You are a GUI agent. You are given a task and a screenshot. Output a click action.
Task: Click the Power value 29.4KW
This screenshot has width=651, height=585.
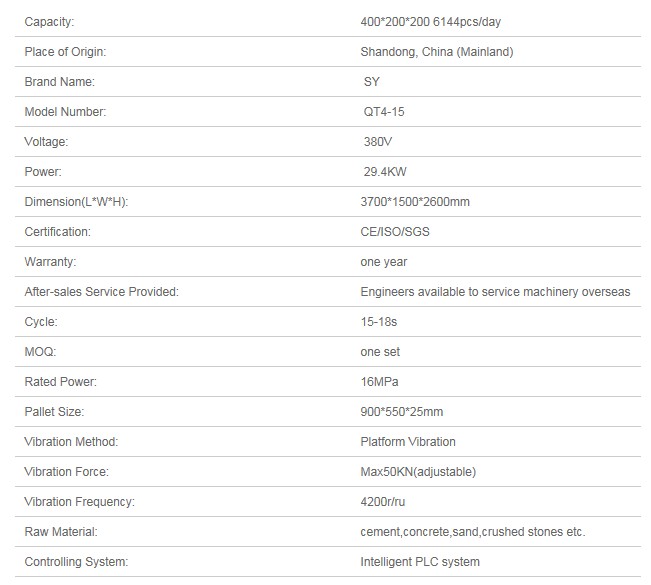(x=385, y=171)
